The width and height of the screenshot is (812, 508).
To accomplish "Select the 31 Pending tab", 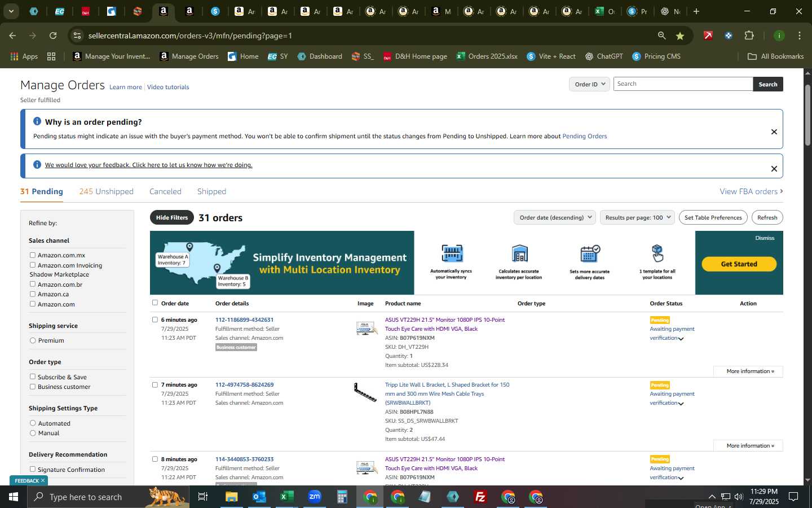I will pos(42,191).
